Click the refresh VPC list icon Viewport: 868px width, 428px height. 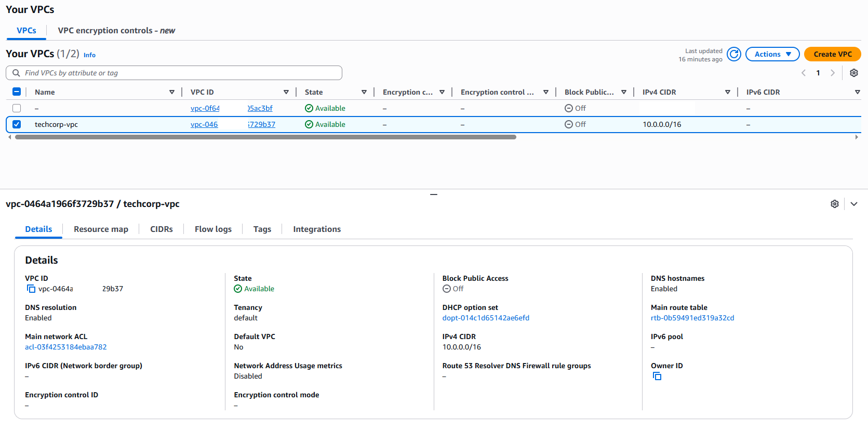[x=733, y=54]
